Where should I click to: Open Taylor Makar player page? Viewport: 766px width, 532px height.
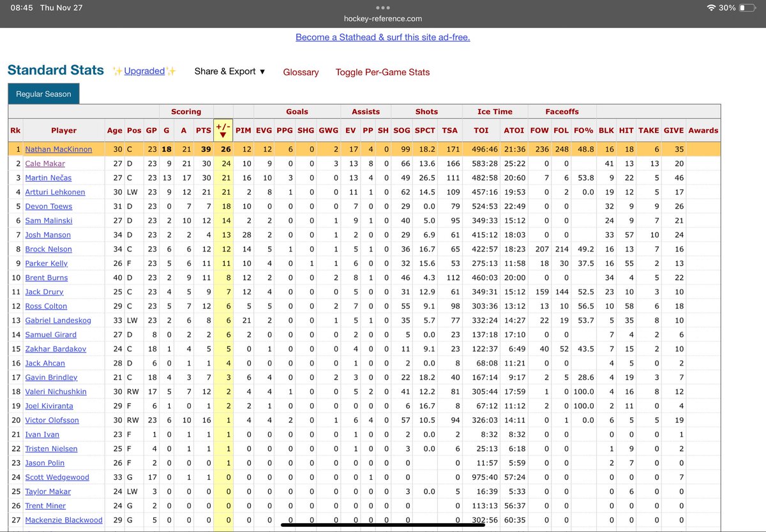pyautogui.click(x=48, y=492)
